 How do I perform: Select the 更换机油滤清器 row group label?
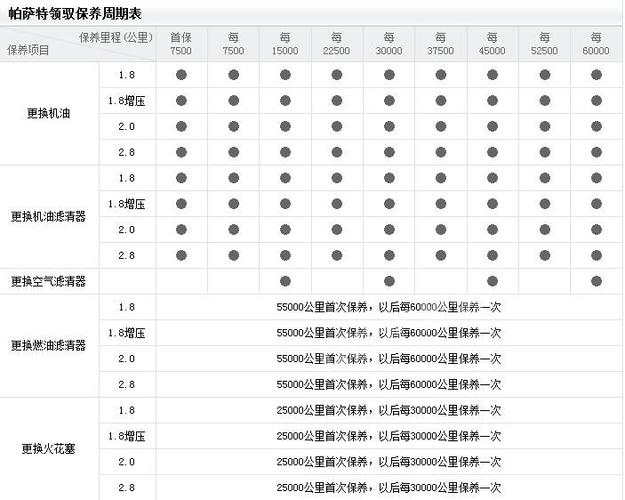[49, 217]
